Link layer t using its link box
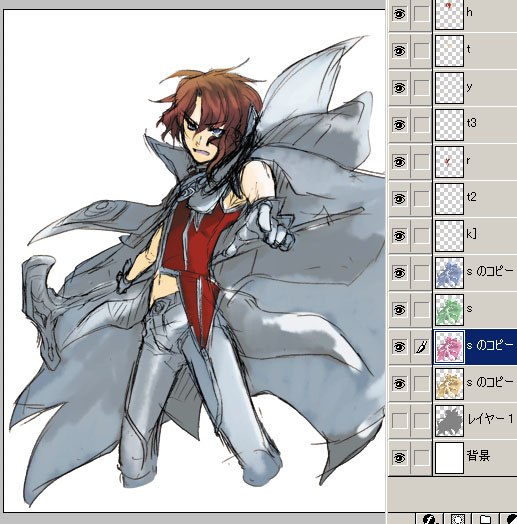This screenshot has height=524, width=517. 421,51
